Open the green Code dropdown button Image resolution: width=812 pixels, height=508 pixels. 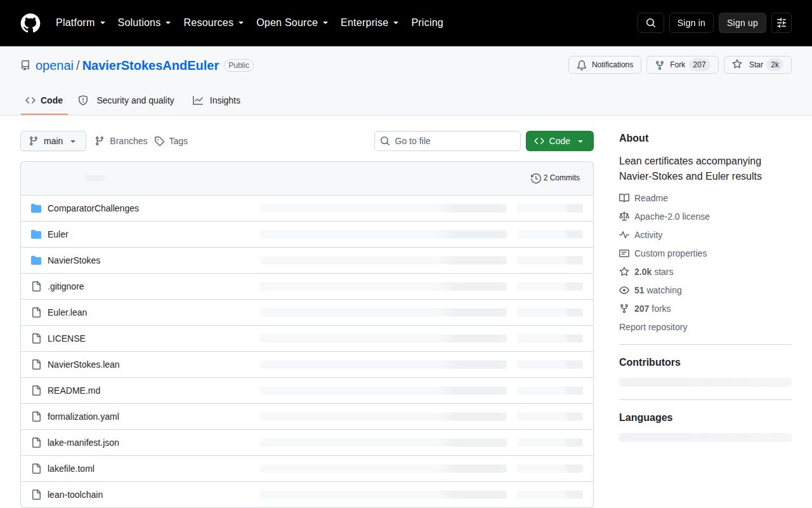(560, 141)
